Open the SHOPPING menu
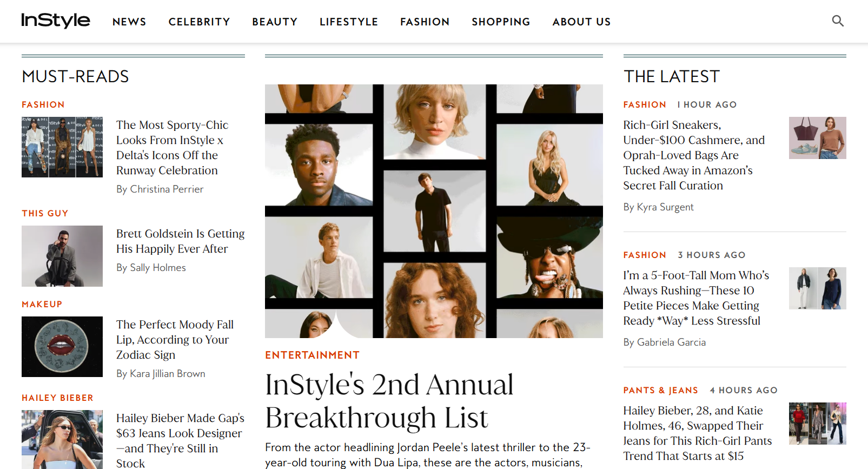Image resolution: width=868 pixels, height=469 pixels. tap(501, 22)
